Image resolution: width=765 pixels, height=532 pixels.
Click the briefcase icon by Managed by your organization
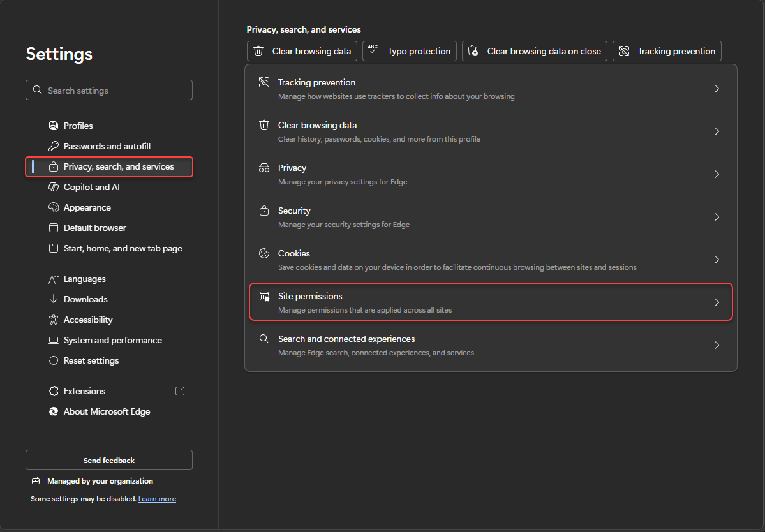[36, 481]
